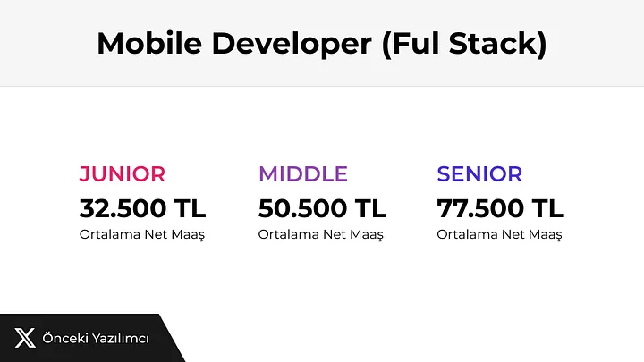Select the (Ful Stack) text in the title
This screenshot has height=362, width=644.
point(464,43)
